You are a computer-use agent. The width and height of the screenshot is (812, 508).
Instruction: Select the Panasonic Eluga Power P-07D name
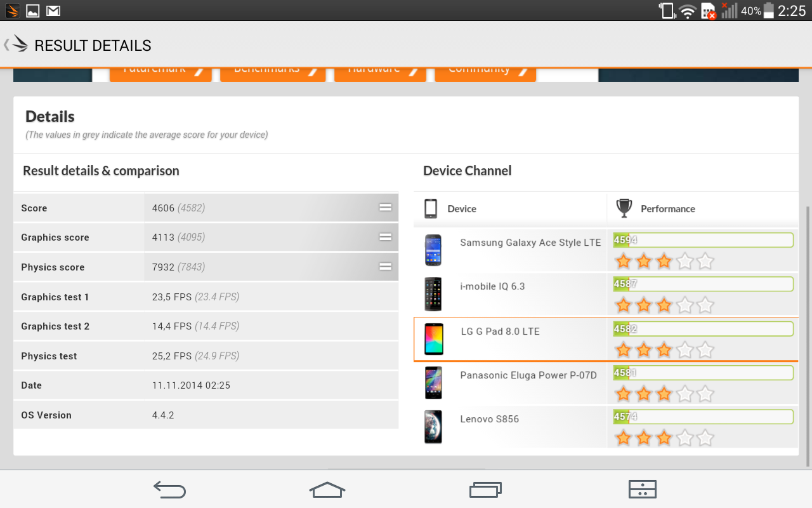(x=528, y=375)
